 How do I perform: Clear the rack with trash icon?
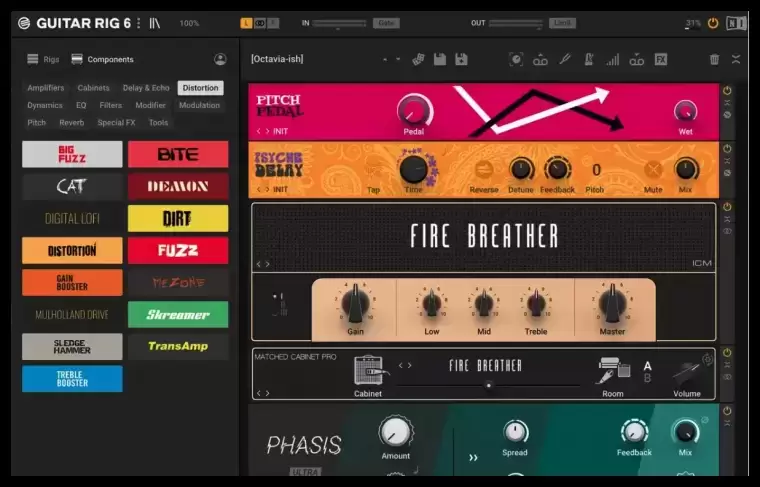pos(714,59)
